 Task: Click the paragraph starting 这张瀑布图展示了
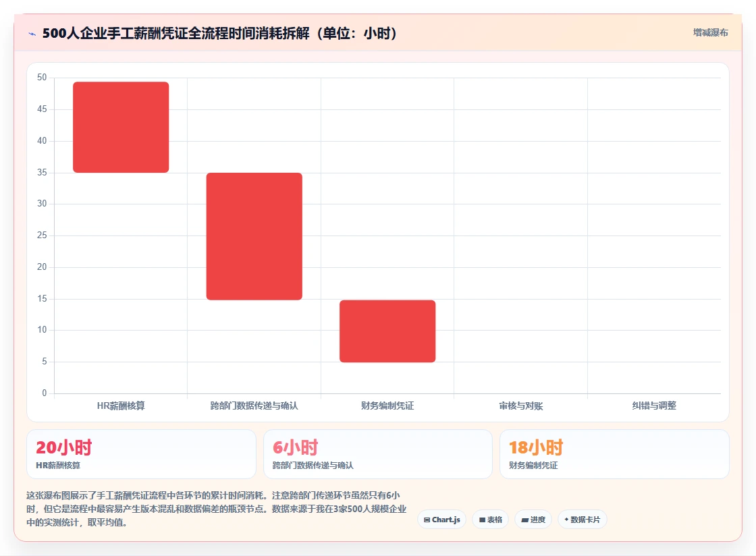coord(217,509)
